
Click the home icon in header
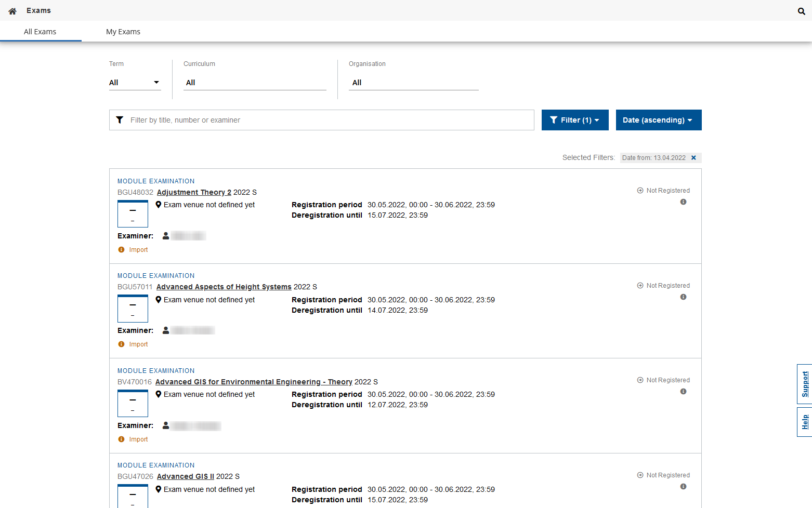(x=12, y=11)
